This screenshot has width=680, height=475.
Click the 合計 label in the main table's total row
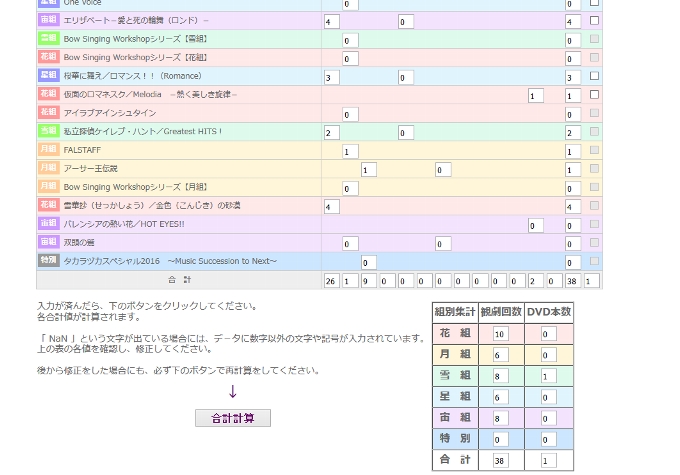click(x=180, y=280)
